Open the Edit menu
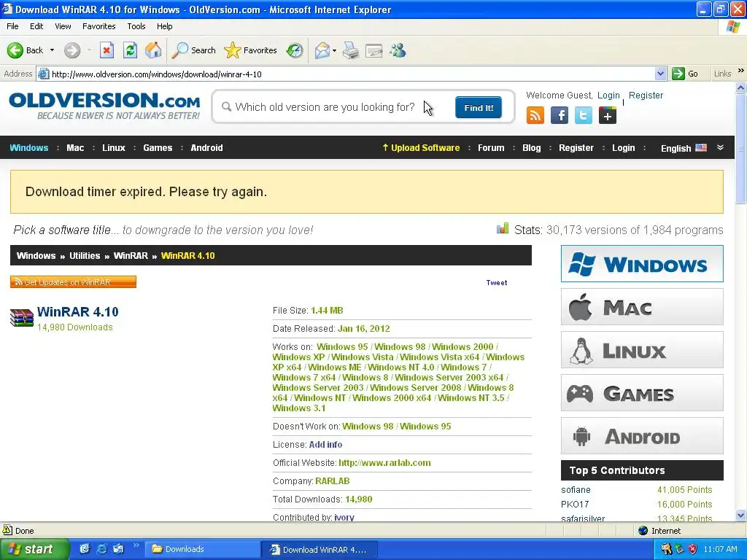 [36, 26]
